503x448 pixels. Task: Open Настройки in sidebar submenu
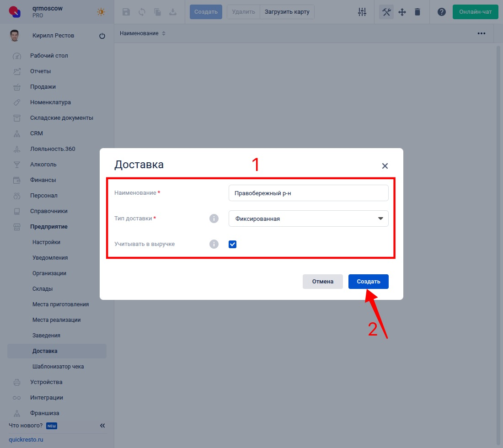coord(46,242)
